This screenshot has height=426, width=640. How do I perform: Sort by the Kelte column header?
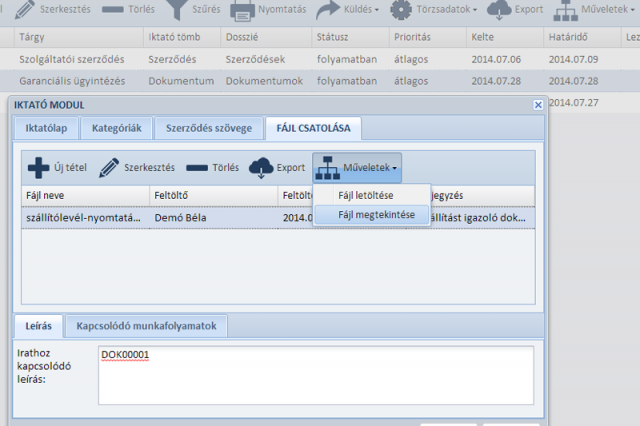coord(505,37)
